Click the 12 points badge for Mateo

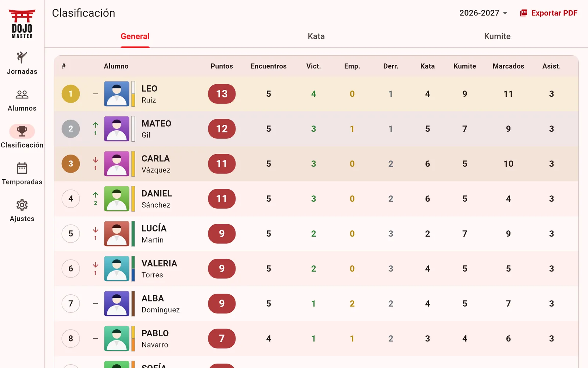tap(222, 129)
